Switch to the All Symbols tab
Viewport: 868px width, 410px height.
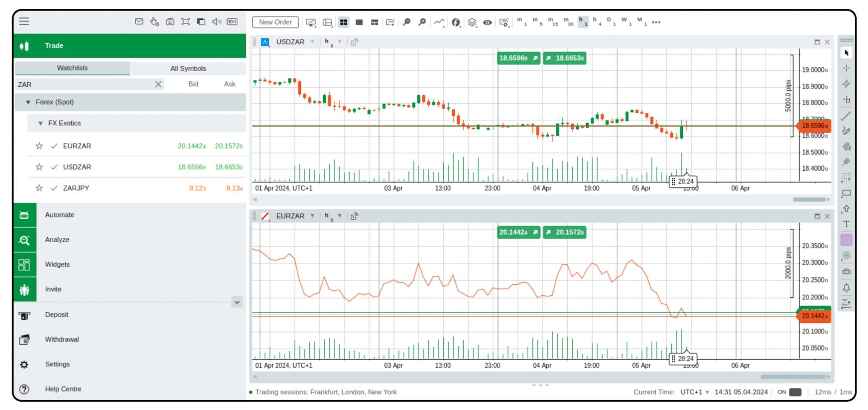188,68
